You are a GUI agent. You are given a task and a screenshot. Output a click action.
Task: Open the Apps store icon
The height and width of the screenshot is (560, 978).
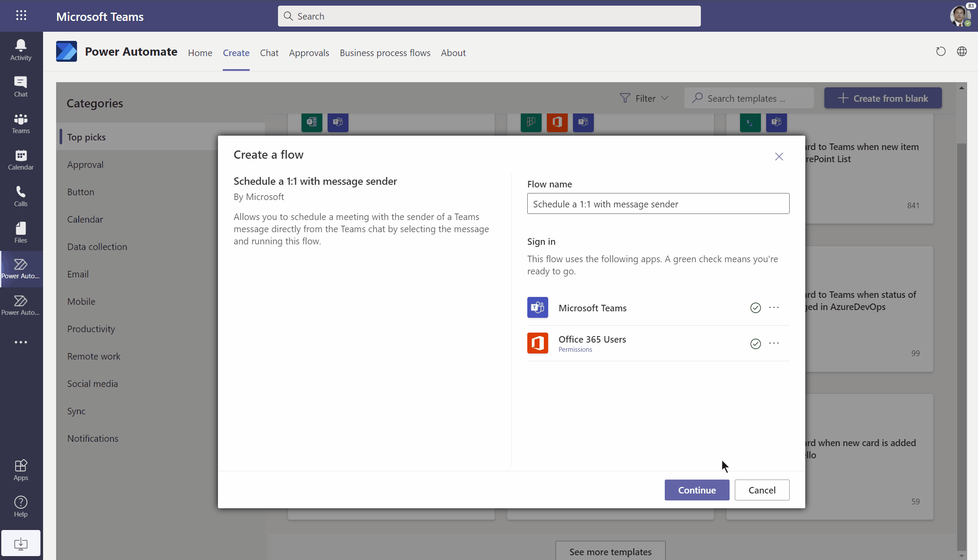(21, 470)
